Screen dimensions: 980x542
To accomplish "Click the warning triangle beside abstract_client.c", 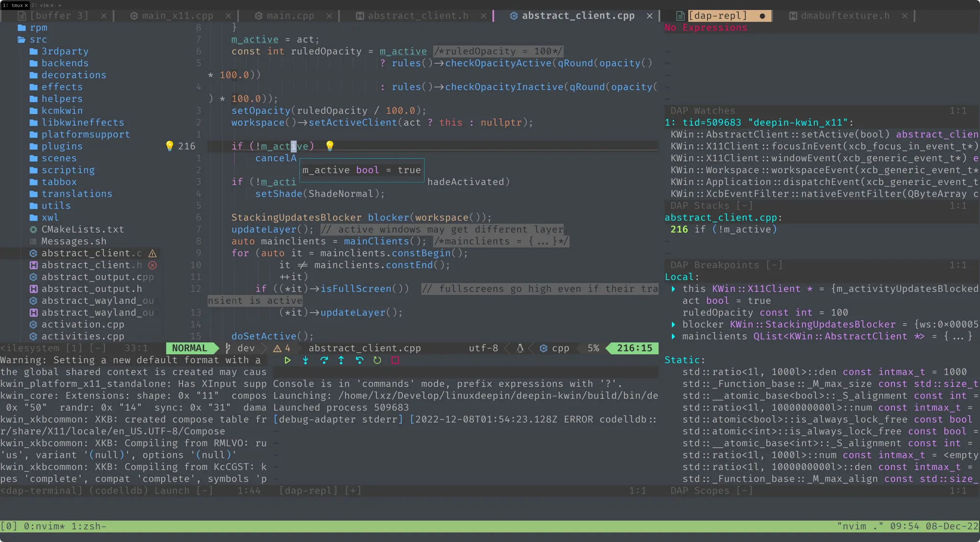I will coord(153,253).
